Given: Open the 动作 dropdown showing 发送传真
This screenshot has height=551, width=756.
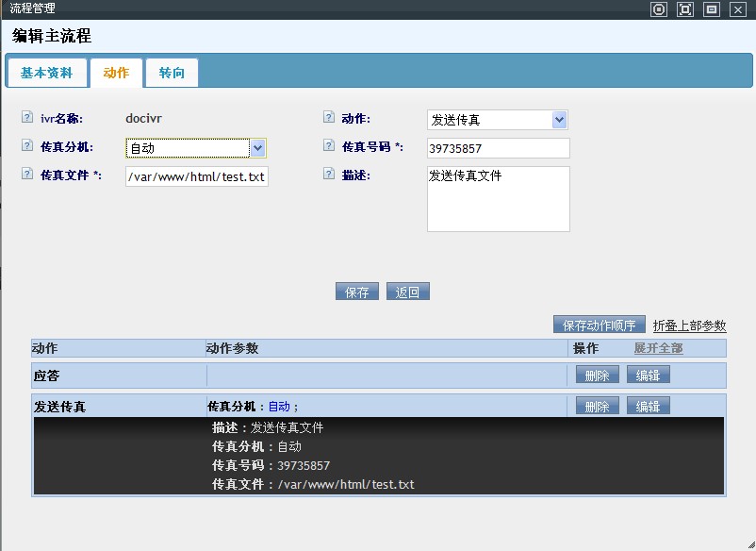Looking at the screenshot, I should (497, 120).
